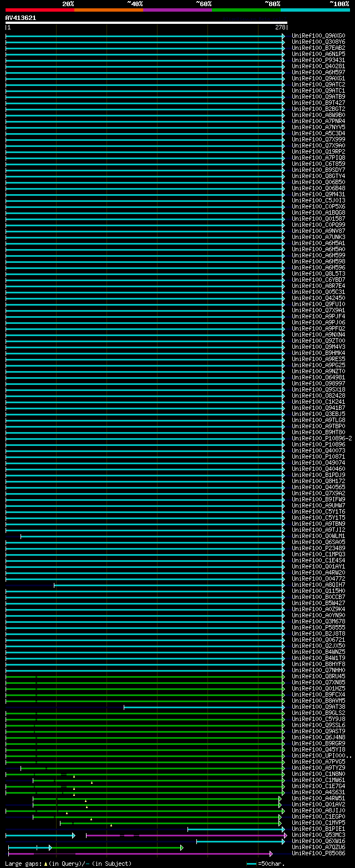This screenshot has height=868, width=355.
Task: Open hit UniRef100_Q7X999
Action: pos(318,139)
